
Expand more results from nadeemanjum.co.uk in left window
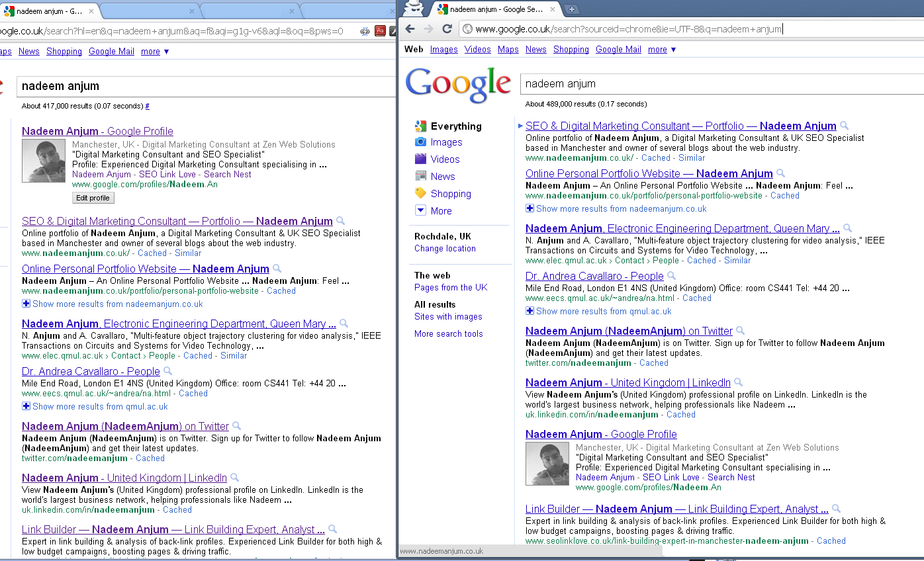click(113, 304)
